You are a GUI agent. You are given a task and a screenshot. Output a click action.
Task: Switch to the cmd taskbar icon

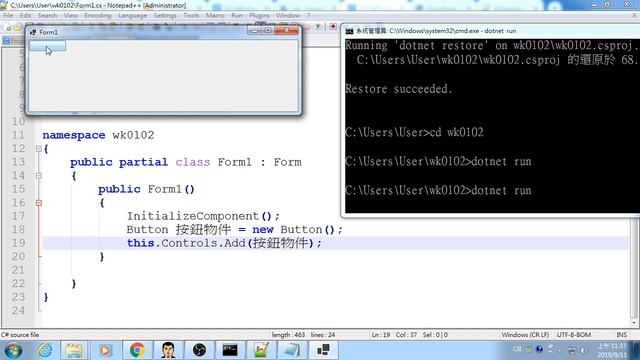point(230,350)
